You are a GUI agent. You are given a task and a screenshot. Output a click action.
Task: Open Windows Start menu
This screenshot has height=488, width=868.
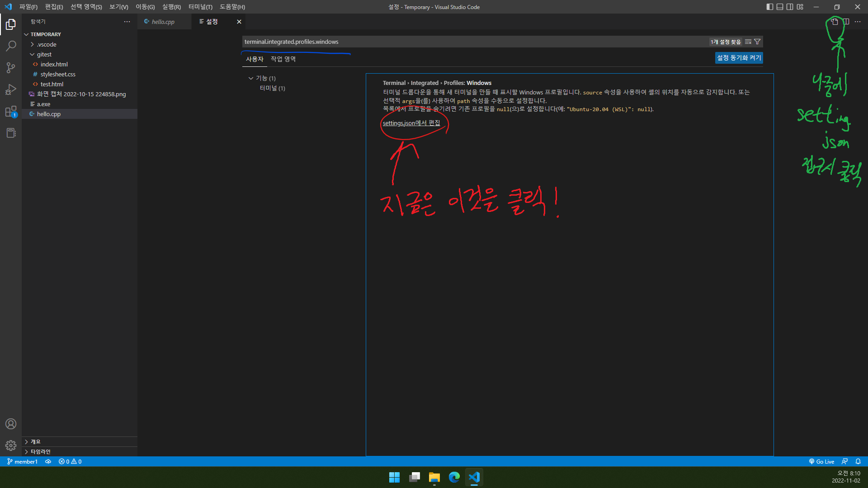click(x=394, y=477)
